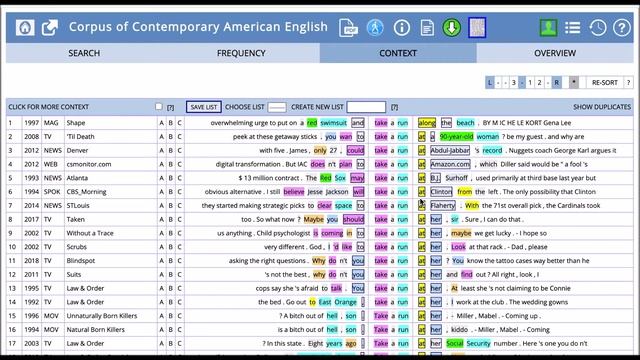Open the information icon
Screen dimensions: 640x360
click(402, 28)
